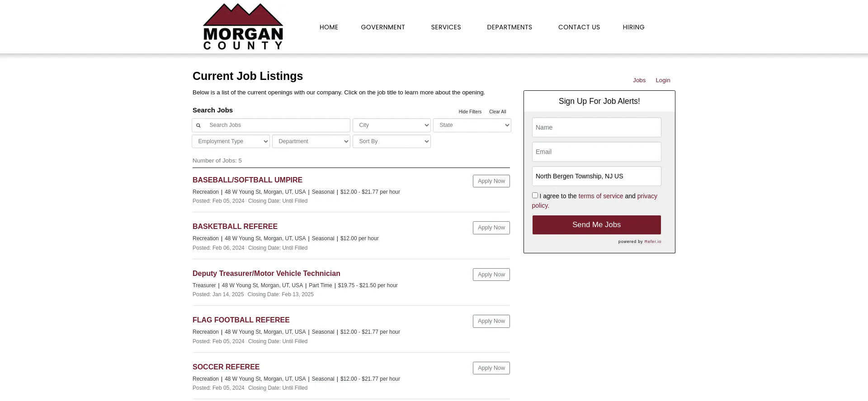Open the GOVERNMENT menu
This screenshot has height=401, width=868.
[x=383, y=27]
